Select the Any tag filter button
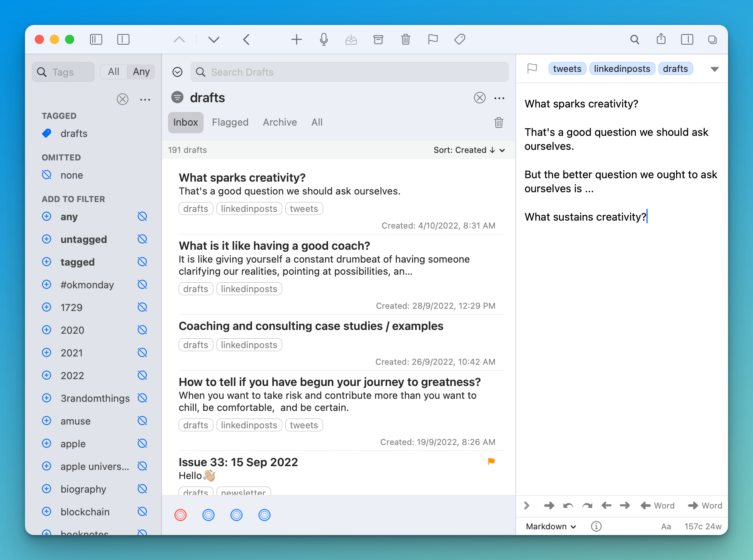Viewport: 753px width, 560px height. 141,72
